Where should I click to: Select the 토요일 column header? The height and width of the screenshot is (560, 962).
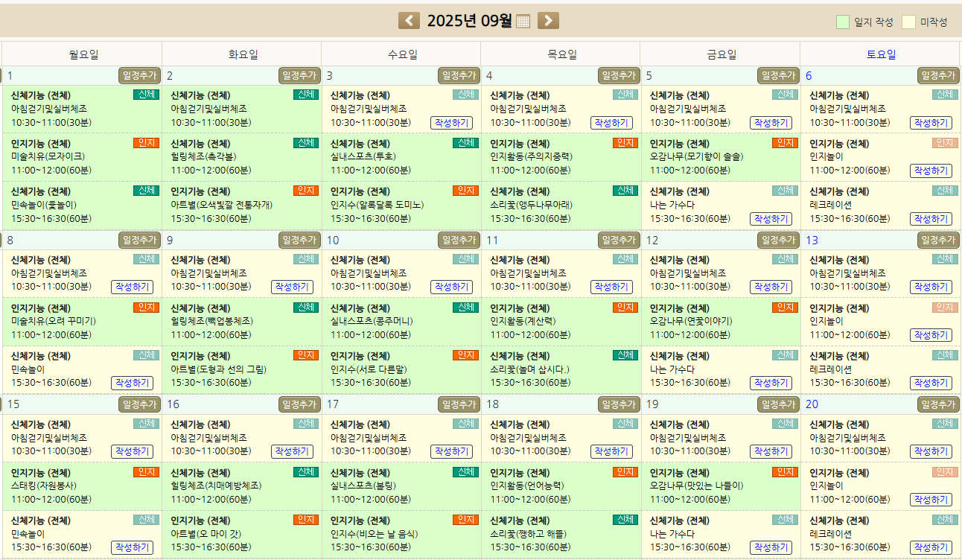pyautogui.click(x=881, y=54)
